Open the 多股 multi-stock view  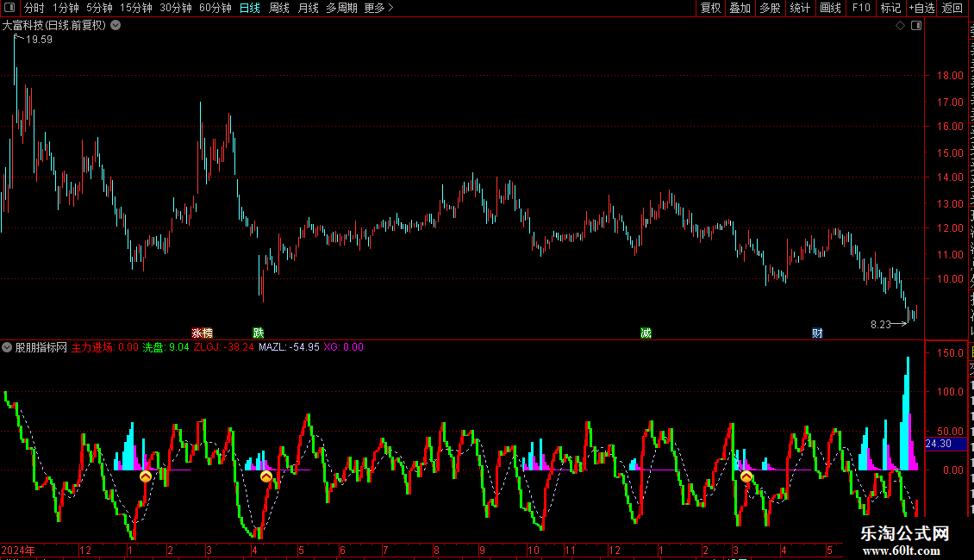pyautogui.click(x=770, y=8)
